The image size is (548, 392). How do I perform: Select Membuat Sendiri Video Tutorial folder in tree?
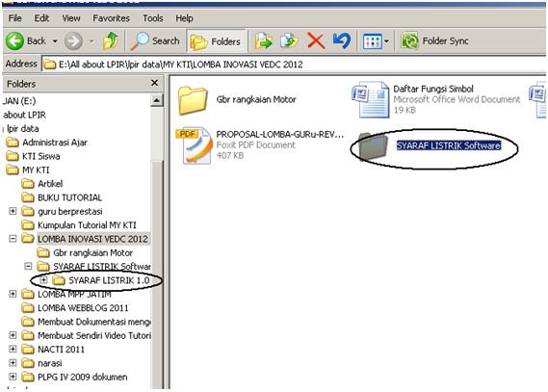[86, 336]
